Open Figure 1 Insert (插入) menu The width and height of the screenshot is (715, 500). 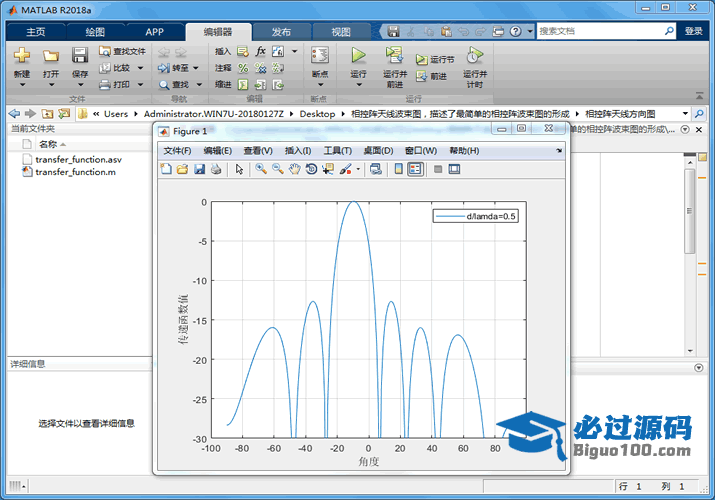298,150
